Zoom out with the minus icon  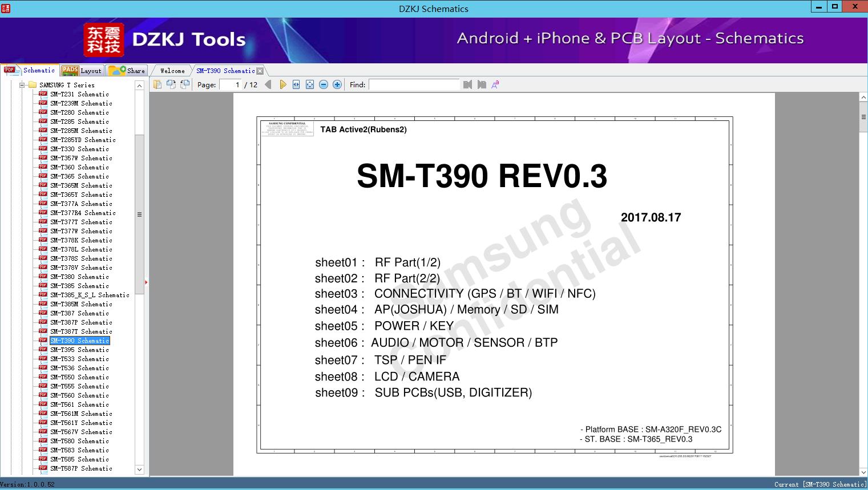[324, 84]
